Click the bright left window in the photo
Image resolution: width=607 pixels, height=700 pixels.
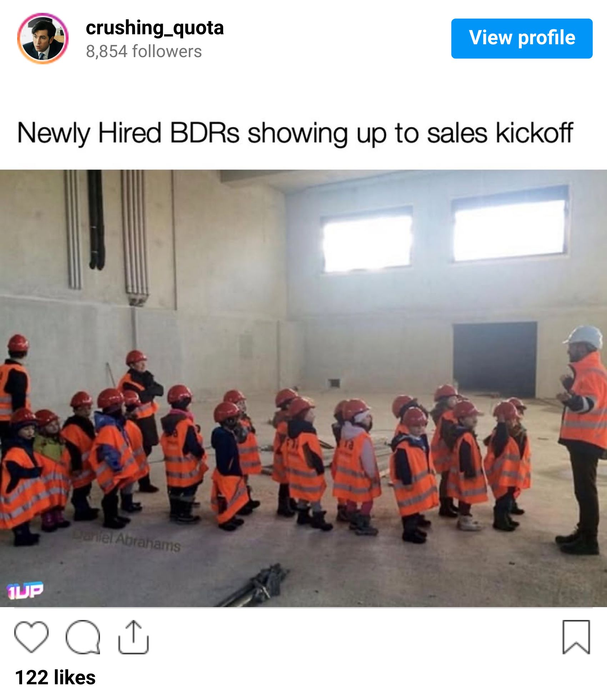[x=367, y=242]
